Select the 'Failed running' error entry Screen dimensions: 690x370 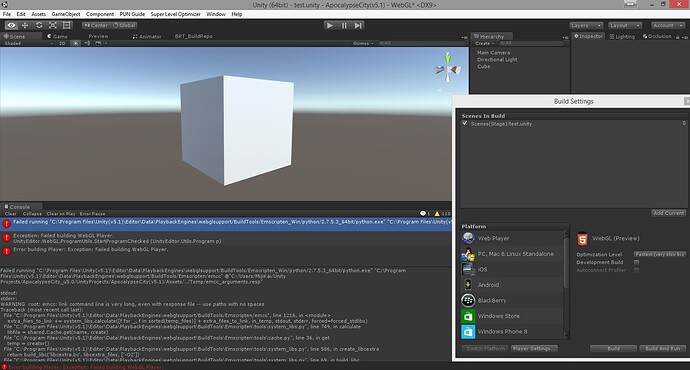226,223
